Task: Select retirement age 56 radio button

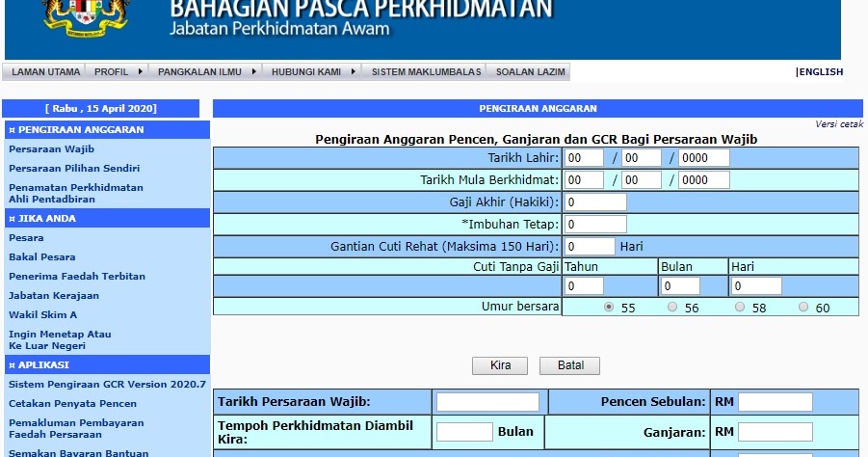Action: [672, 307]
